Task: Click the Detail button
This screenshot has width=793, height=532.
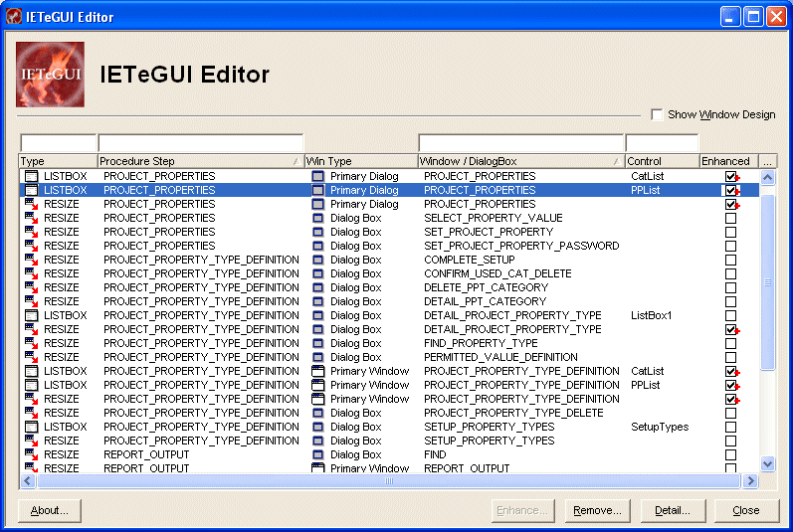Action: 673,510
